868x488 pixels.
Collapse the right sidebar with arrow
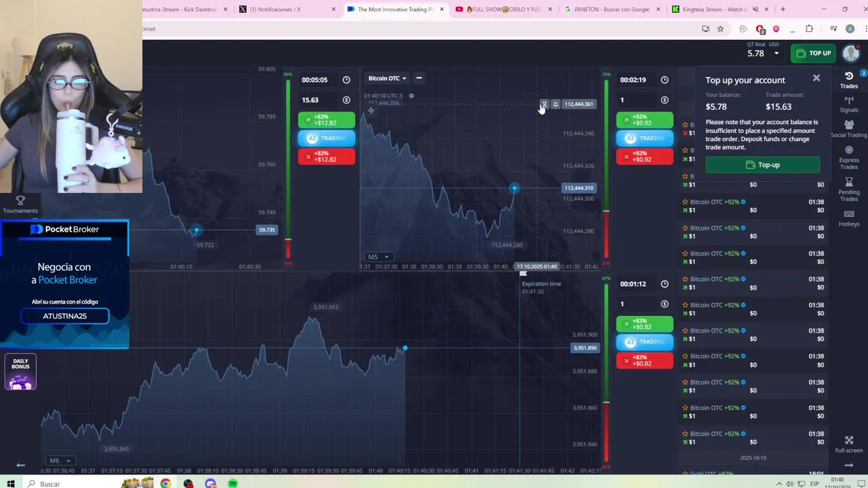pos(849,466)
